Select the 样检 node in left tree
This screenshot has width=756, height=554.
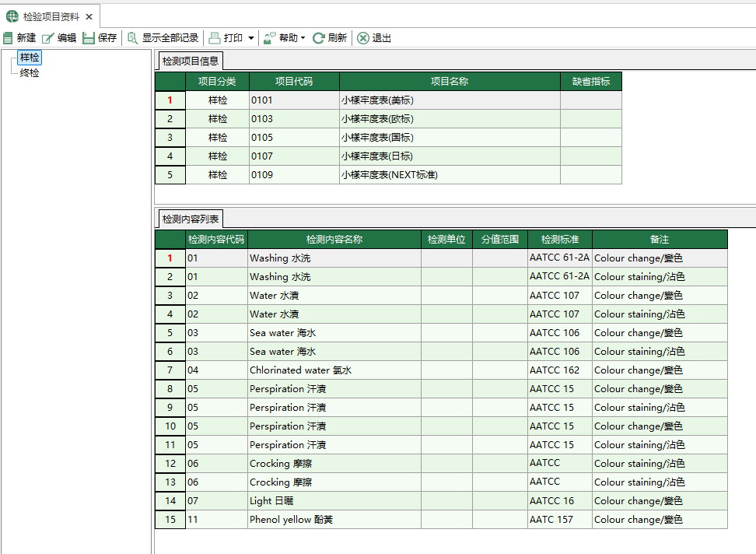(x=30, y=57)
